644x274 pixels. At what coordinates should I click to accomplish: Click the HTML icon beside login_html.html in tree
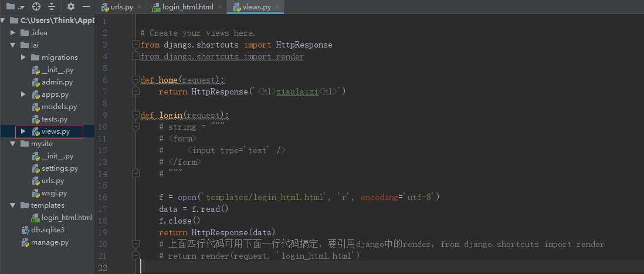point(36,217)
